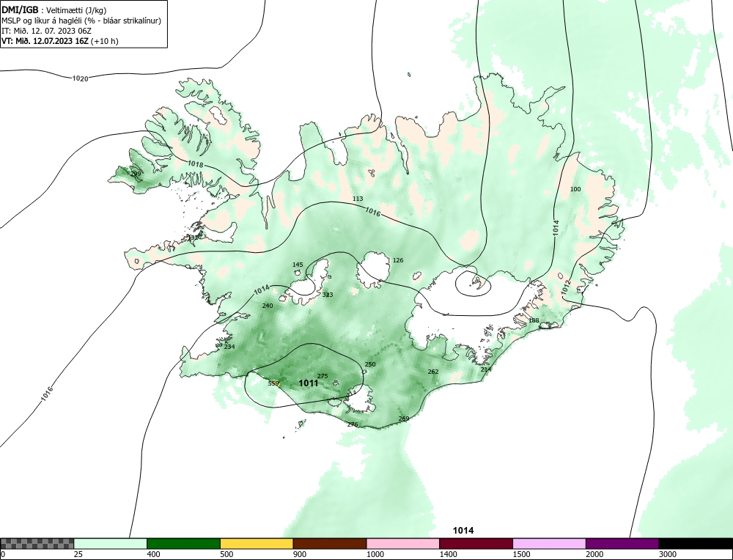Click the legend tick label "2000"
Viewport: 733px width, 560px height.
click(x=594, y=554)
